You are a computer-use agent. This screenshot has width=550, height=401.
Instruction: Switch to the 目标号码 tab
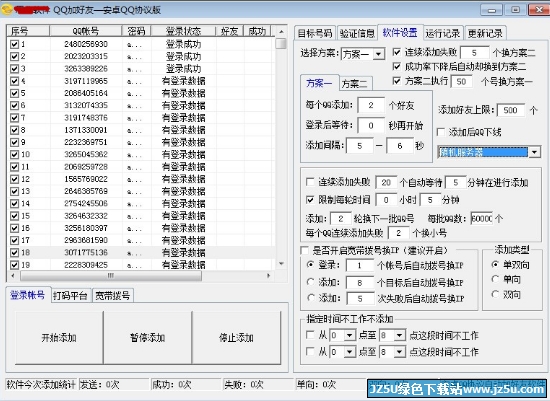[x=315, y=33]
